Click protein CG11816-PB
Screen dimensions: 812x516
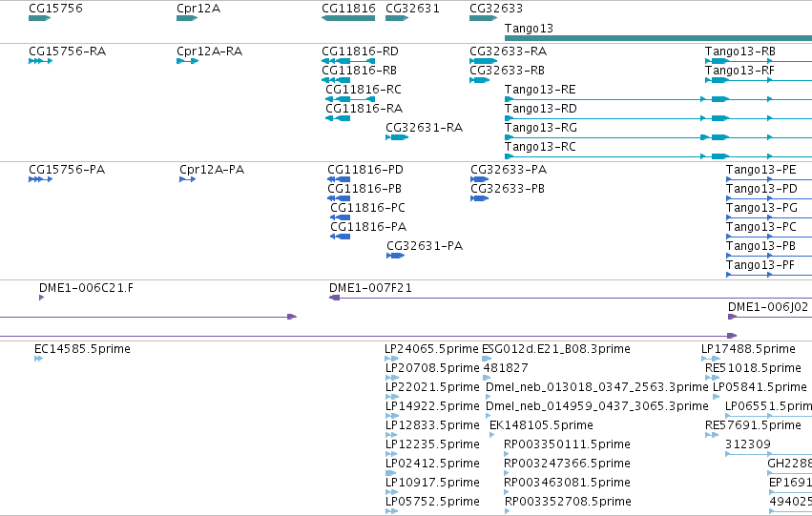[x=364, y=189]
